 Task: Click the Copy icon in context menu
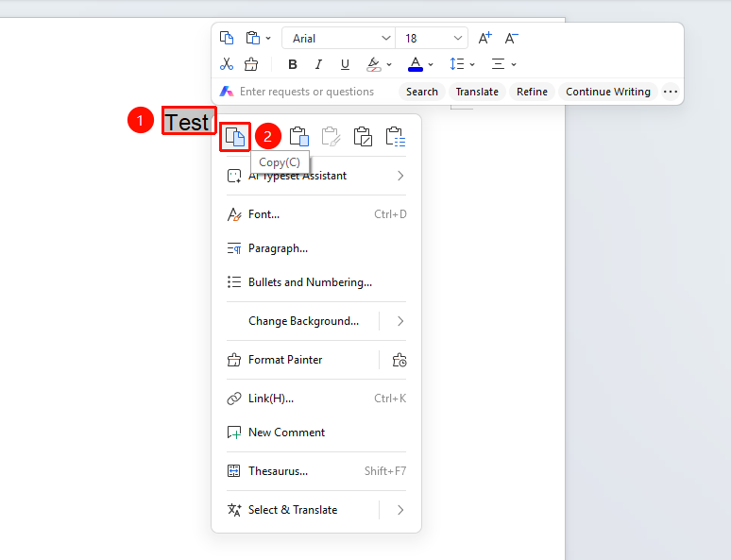(x=235, y=137)
